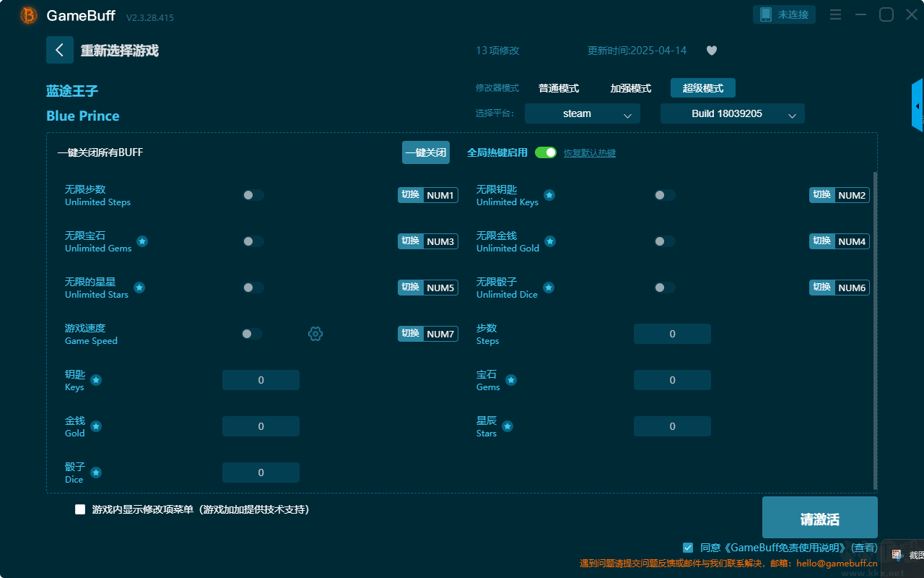Check 游戏内显示修改项菜单 checkbox
924x578 pixels.
click(80, 509)
